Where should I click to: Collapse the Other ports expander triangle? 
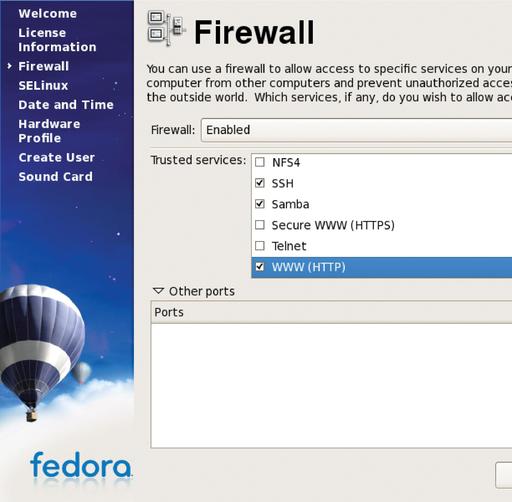(x=158, y=291)
